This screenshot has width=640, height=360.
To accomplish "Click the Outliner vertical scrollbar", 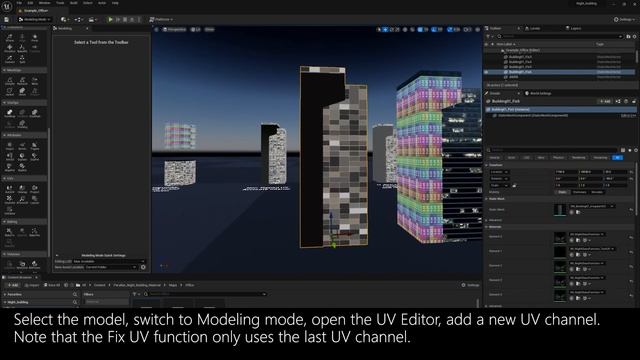I will [x=636, y=55].
